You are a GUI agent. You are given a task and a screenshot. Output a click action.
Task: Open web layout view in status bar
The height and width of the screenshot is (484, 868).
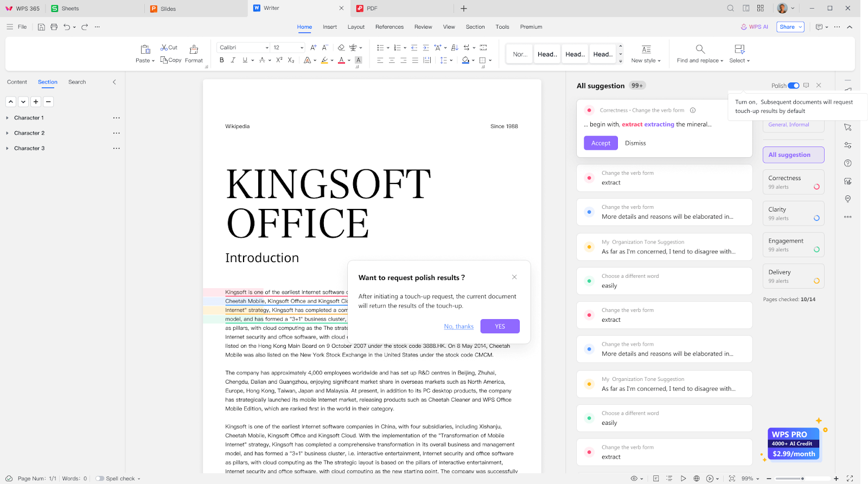tap(697, 479)
